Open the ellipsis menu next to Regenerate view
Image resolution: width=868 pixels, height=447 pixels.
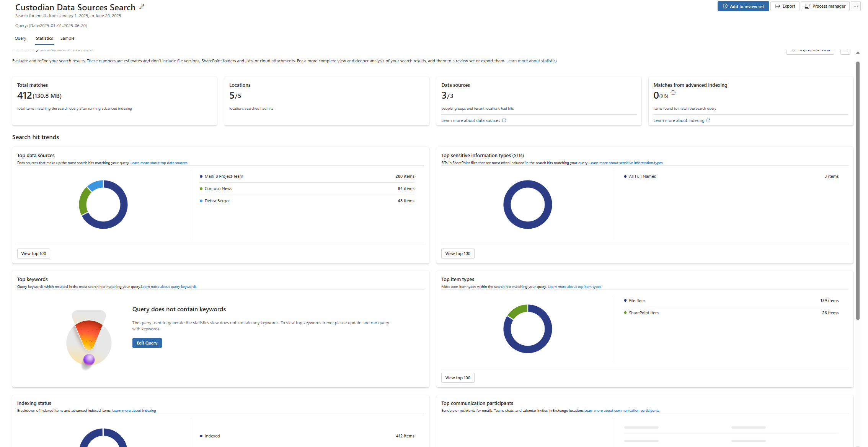pyautogui.click(x=845, y=50)
